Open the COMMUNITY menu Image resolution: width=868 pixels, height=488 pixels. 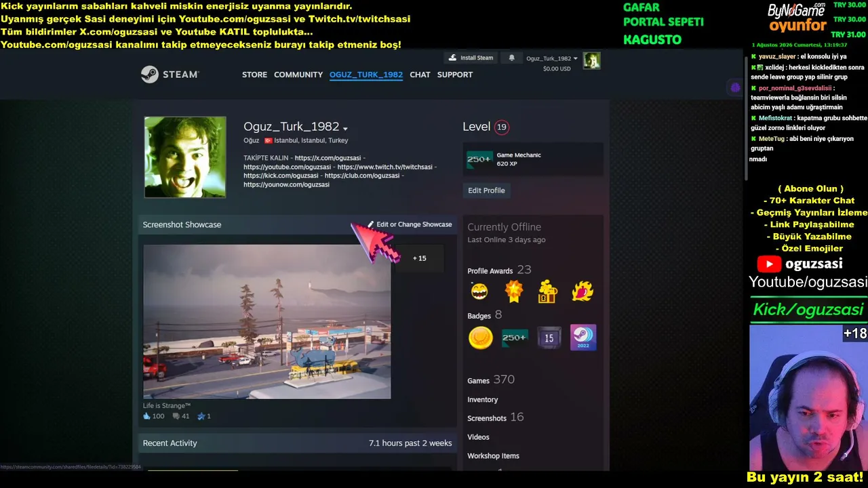[298, 75]
